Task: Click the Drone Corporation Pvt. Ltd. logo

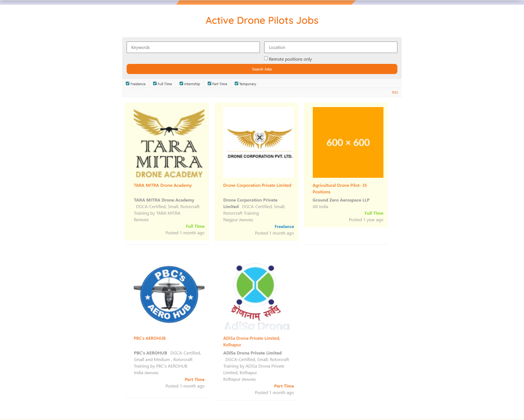Action: 258,143
